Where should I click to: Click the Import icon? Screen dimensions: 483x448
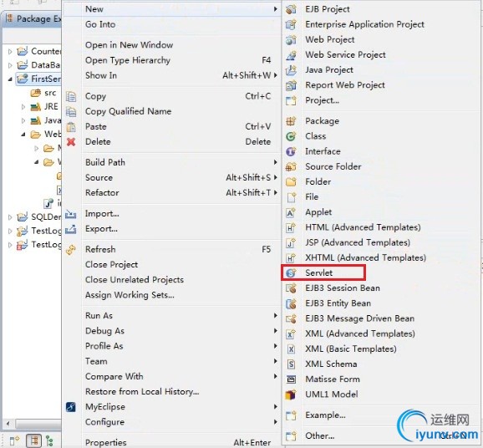pyautogui.click(x=70, y=214)
